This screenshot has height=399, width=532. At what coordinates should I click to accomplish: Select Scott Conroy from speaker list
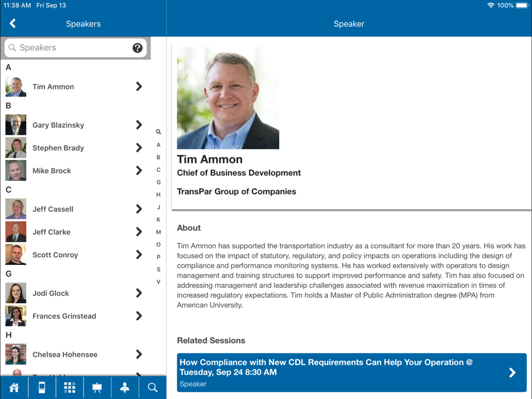[x=55, y=255]
